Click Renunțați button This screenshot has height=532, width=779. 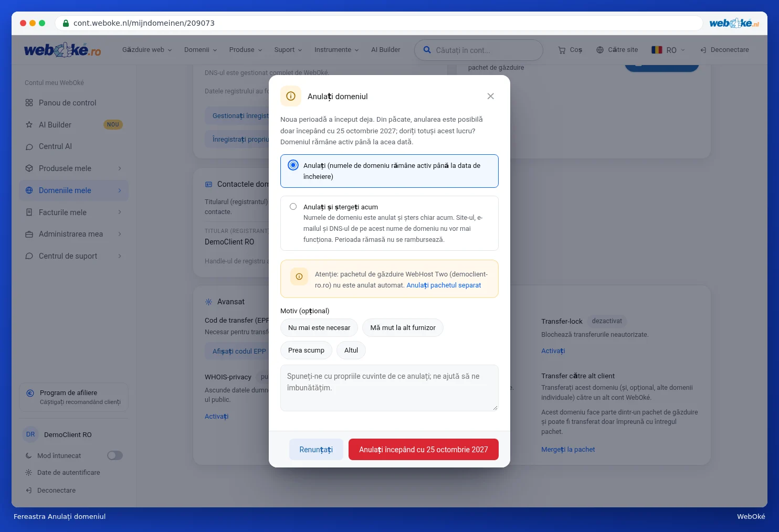(x=316, y=450)
